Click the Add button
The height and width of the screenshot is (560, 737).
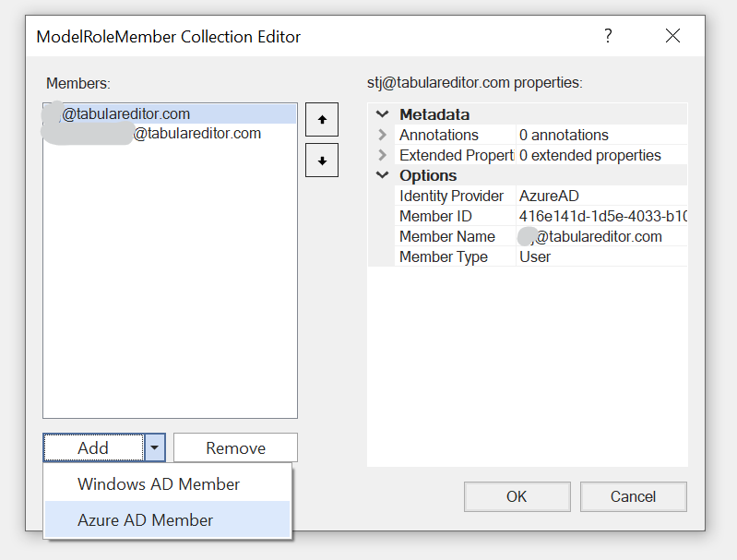click(93, 447)
